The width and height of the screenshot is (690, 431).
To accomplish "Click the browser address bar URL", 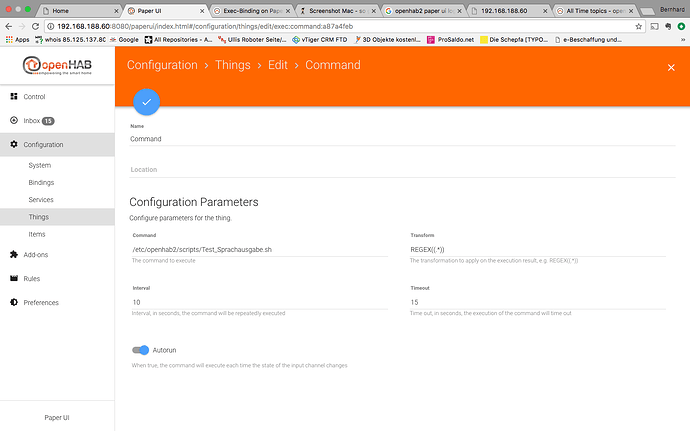I will pos(205,26).
